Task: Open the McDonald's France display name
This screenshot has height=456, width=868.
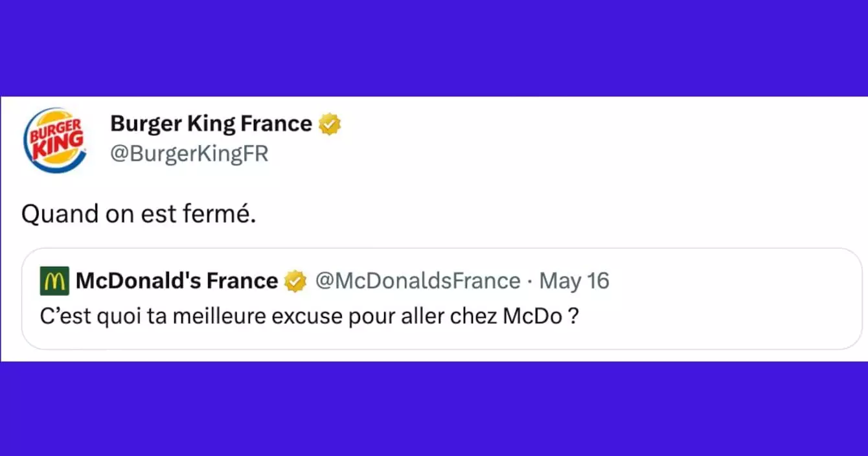Action: pyautogui.click(x=177, y=281)
